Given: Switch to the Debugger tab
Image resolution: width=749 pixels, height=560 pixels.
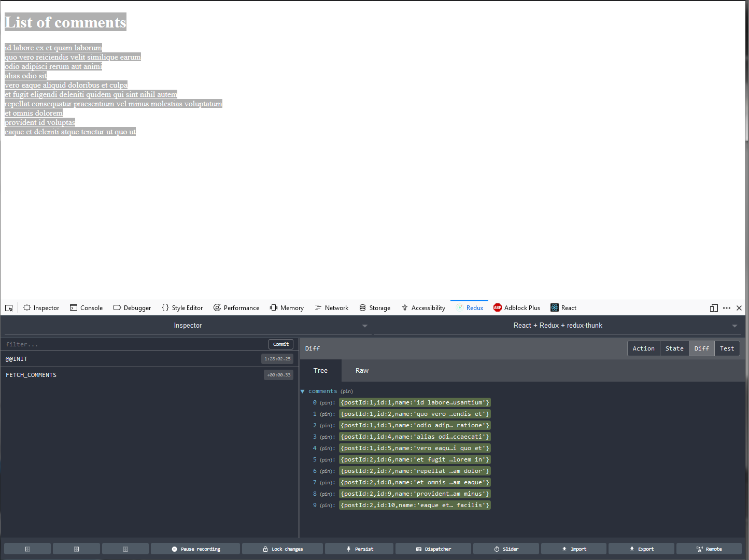Looking at the screenshot, I should pos(132,308).
